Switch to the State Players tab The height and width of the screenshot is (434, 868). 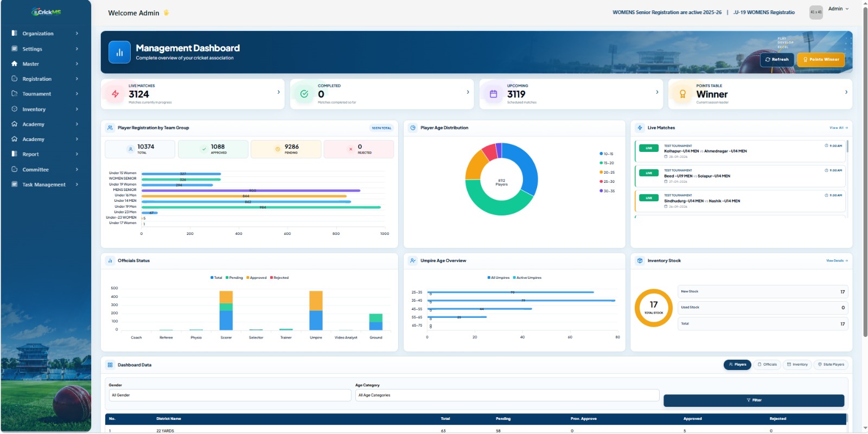pyautogui.click(x=831, y=365)
